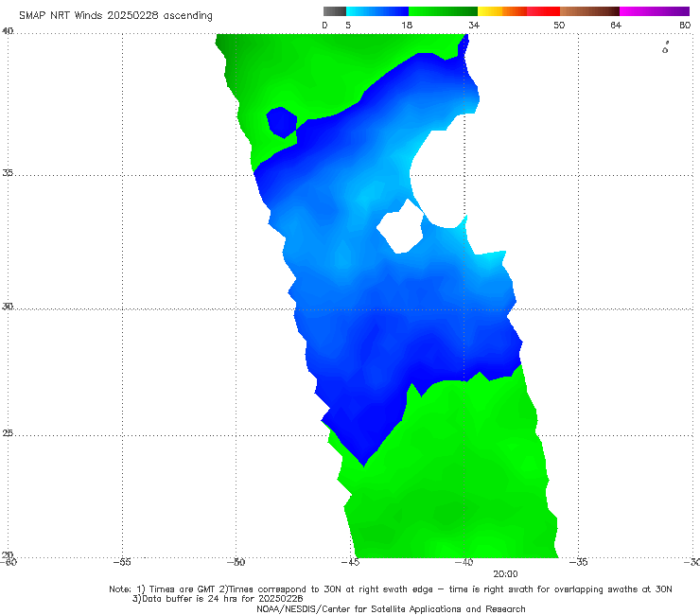Click the yellow-to-red 34-50 segment of the color bar
This screenshot has width=700, height=615.
[x=518, y=11]
